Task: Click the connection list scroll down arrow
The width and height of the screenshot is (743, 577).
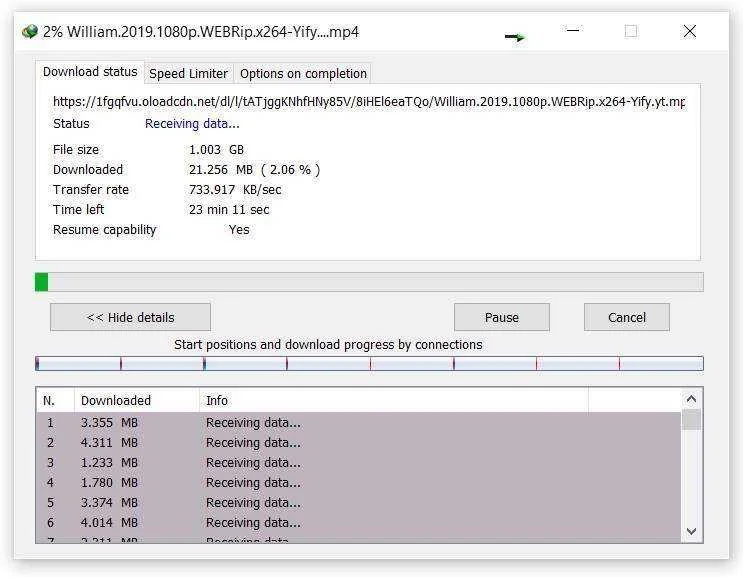Action: (x=691, y=531)
